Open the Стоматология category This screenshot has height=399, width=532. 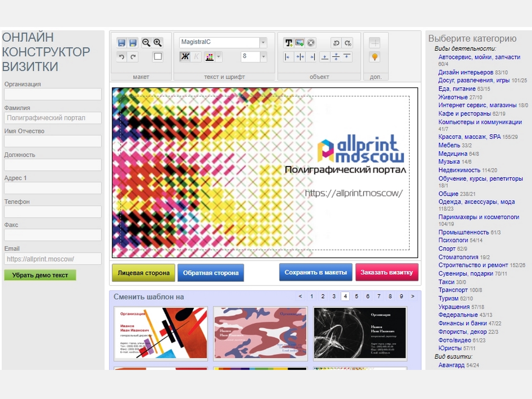(x=458, y=257)
